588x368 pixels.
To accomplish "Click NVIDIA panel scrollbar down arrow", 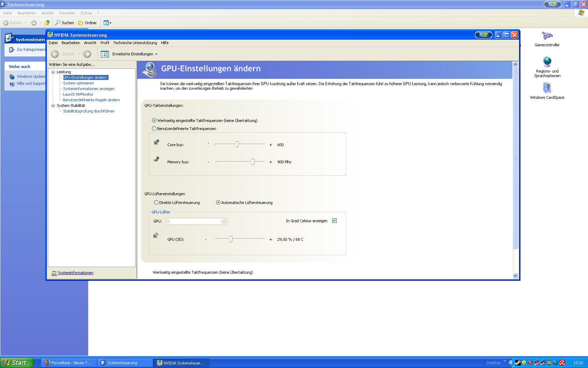I will coord(515,276).
